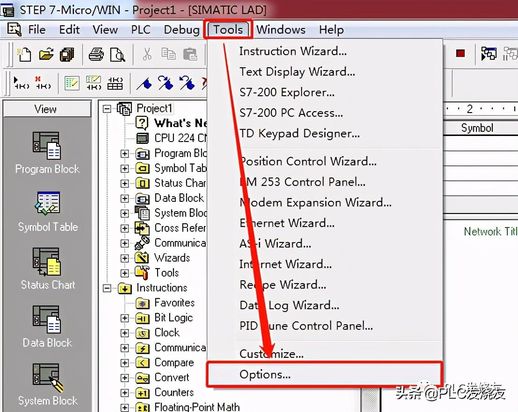Choose Instruction Wizard... menu entry
The height and width of the screenshot is (412, 518).
(x=293, y=51)
